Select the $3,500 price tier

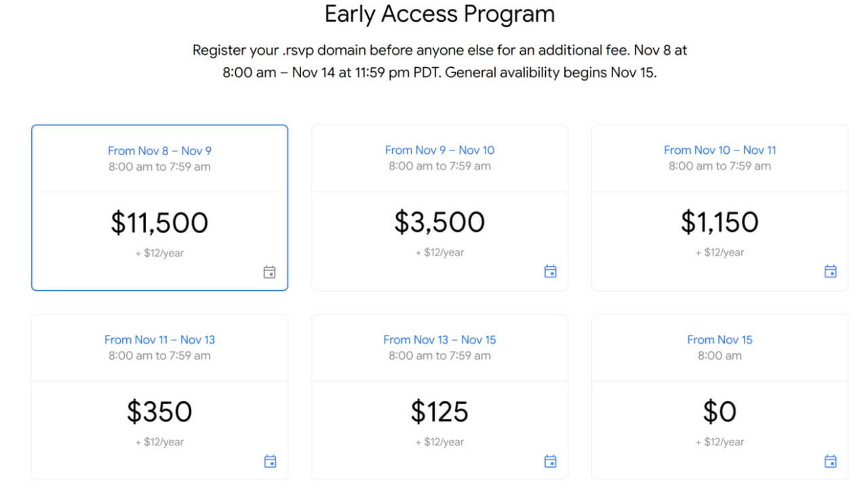click(x=439, y=222)
